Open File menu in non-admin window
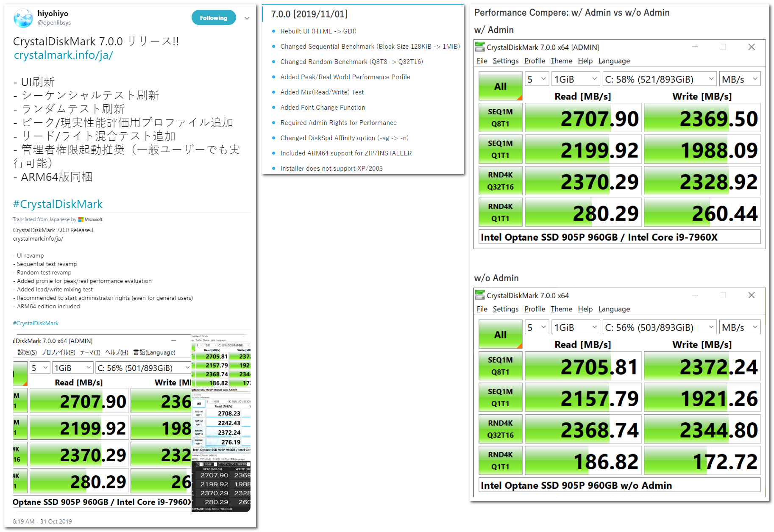 (482, 309)
